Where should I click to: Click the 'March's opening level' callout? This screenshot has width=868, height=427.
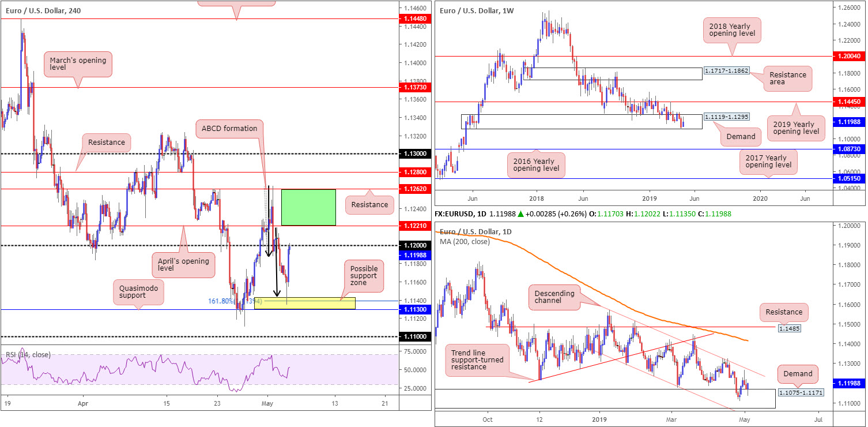78,65
